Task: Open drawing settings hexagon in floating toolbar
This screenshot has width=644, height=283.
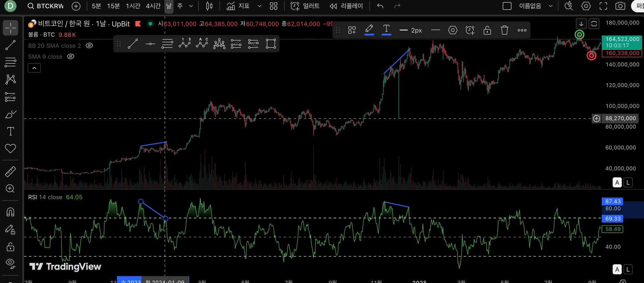Action: pyautogui.click(x=453, y=30)
